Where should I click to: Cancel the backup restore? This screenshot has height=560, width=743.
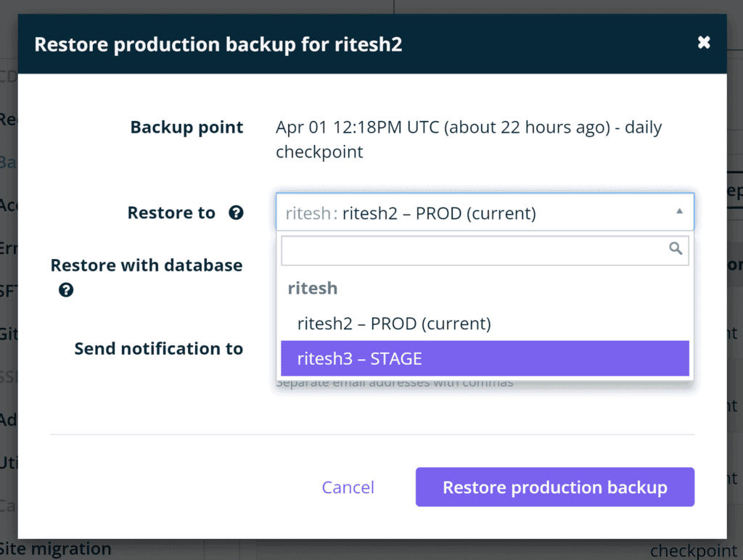348,487
